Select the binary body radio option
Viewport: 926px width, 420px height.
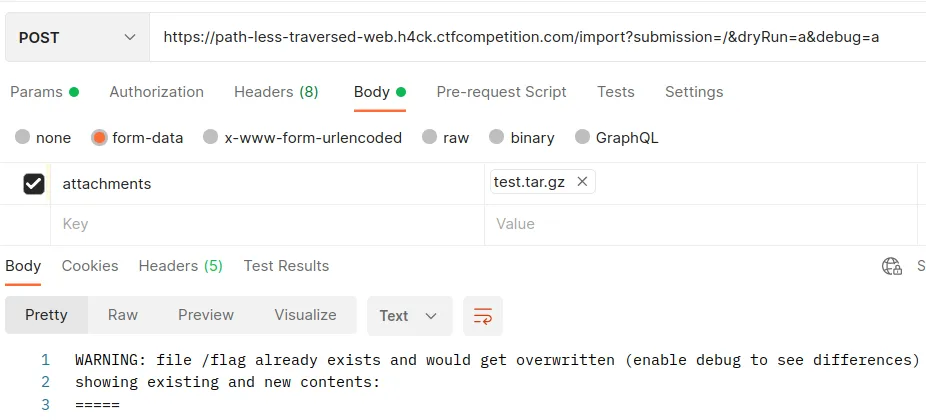[x=497, y=138]
